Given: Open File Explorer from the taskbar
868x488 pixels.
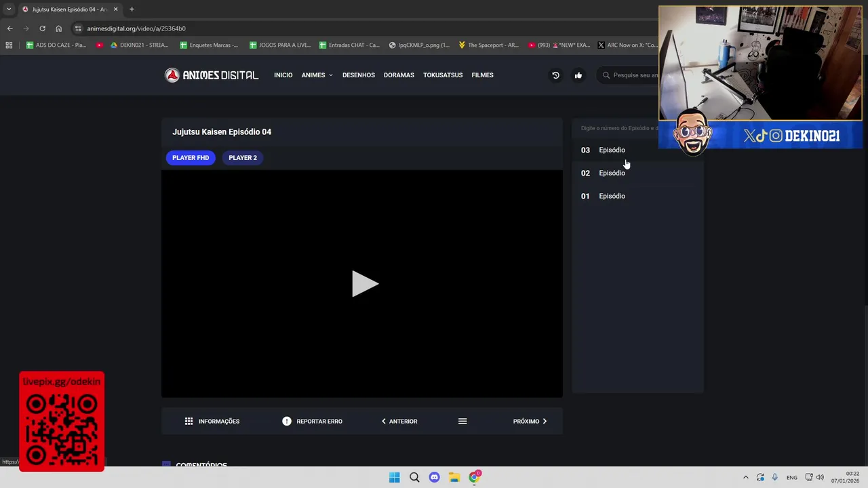Looking at the screenshot, I should [454, 477].
